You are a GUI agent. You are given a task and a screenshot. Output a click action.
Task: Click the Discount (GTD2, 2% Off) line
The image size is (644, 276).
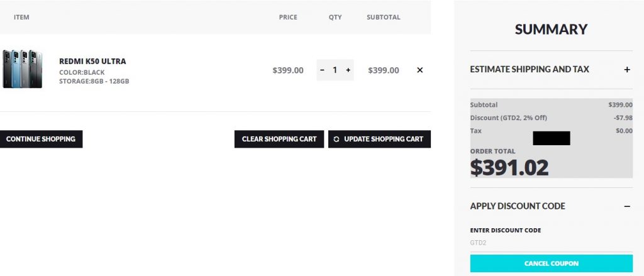[x=508, y=118]
